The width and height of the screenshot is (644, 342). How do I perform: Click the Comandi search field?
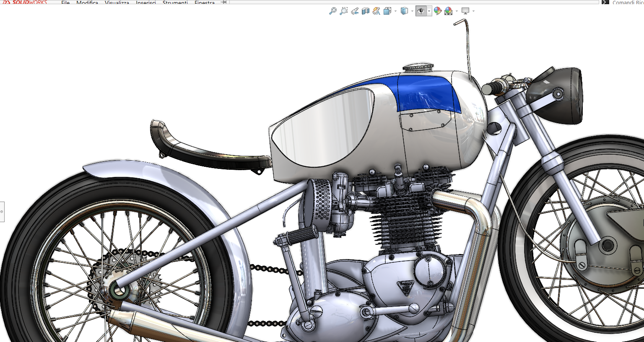628,2
